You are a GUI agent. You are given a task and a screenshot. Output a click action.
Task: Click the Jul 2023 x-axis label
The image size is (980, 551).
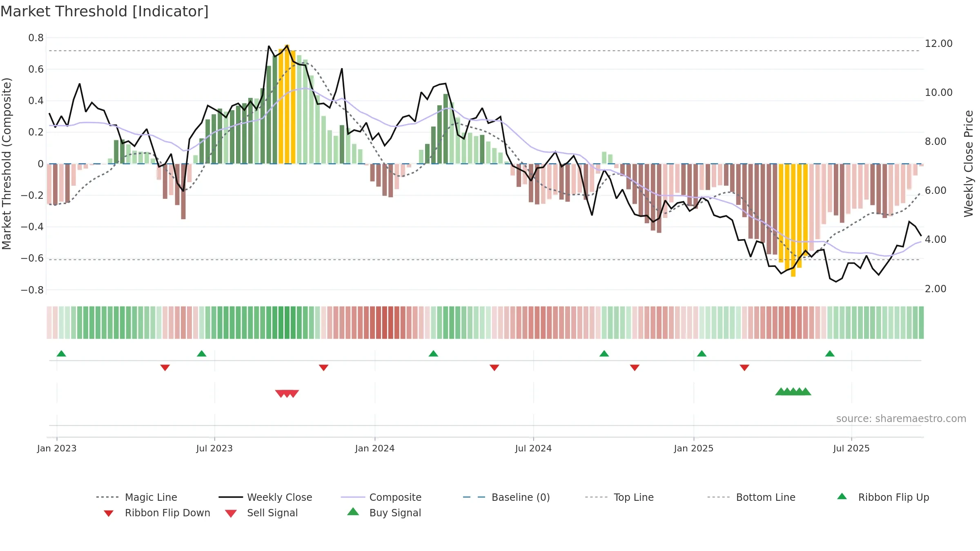[x=214, y=448]
